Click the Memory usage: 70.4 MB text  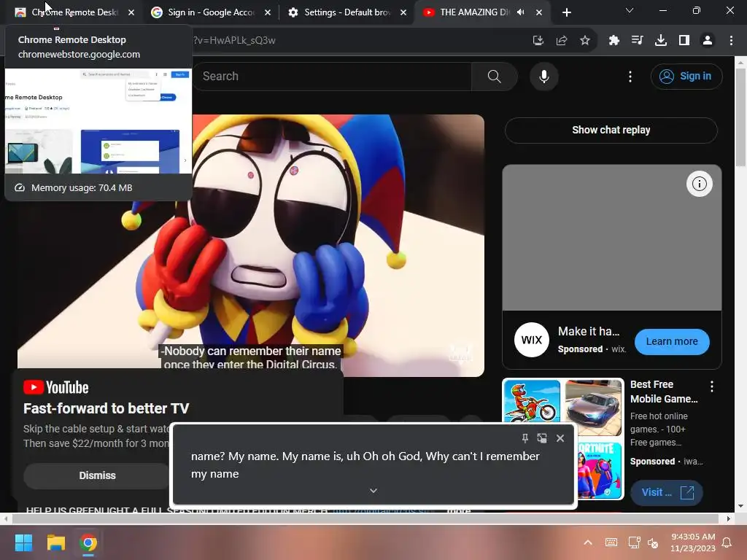click(82, 187)
